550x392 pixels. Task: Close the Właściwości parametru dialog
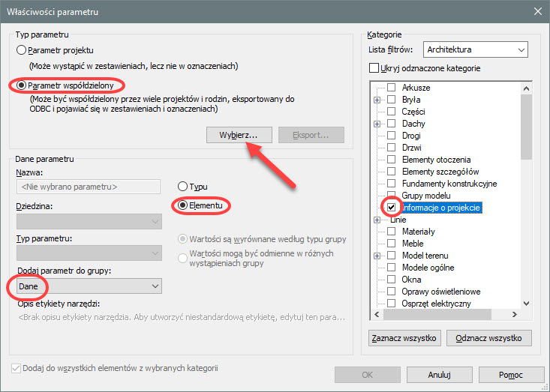tap(537, 10)
